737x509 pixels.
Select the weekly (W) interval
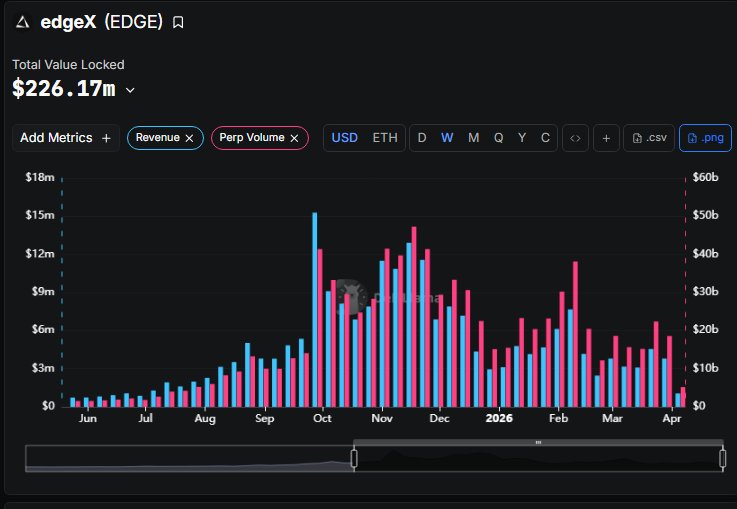447,138
